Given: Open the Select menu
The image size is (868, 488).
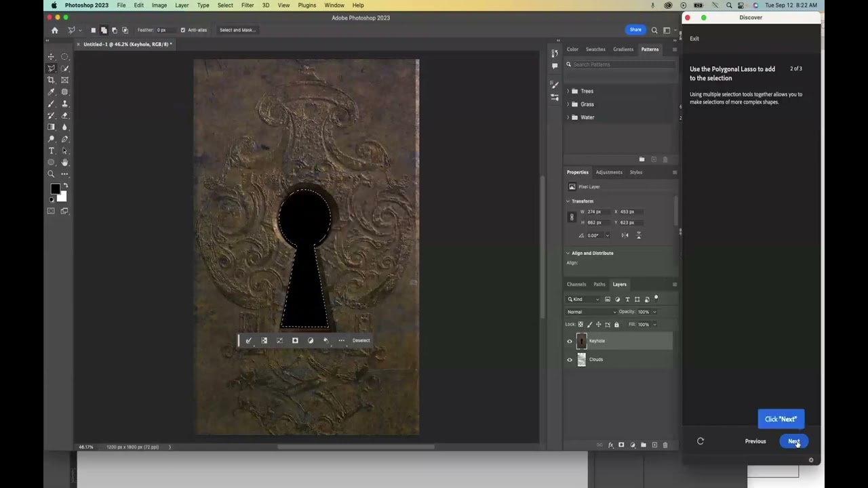Looking at the screenshot, I should click(x=225, y=5).
